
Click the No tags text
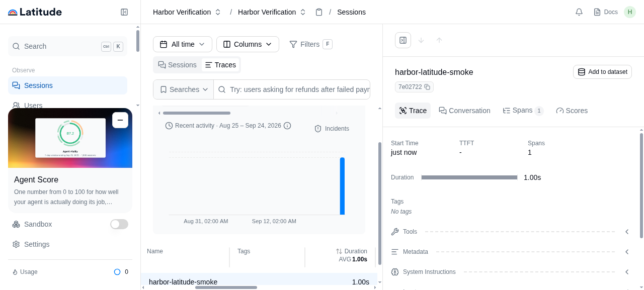tap(401, 212)
